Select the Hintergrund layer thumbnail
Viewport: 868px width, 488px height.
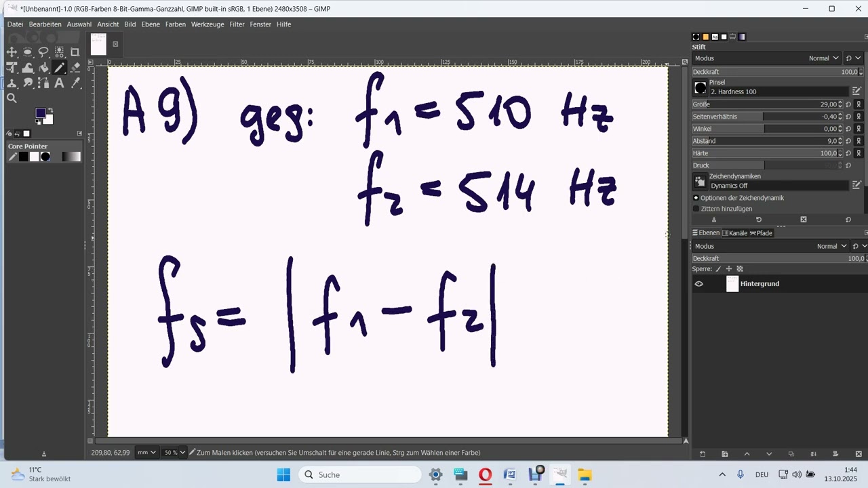(732, 284)
